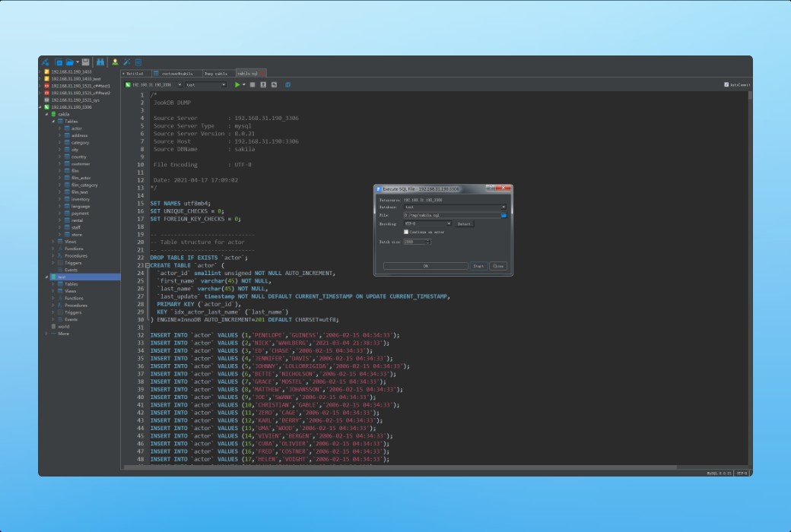This screenshot has height=532, width=791.
Task: Open the search tool in the toolbar
Action: click(x=100, y=62)
